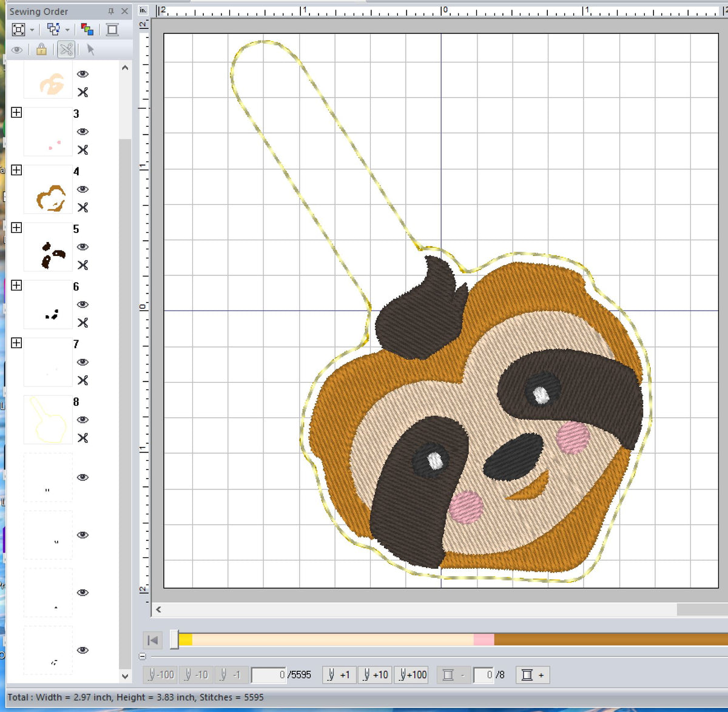Click the Sewing Order panel title

tap(40, 11)
